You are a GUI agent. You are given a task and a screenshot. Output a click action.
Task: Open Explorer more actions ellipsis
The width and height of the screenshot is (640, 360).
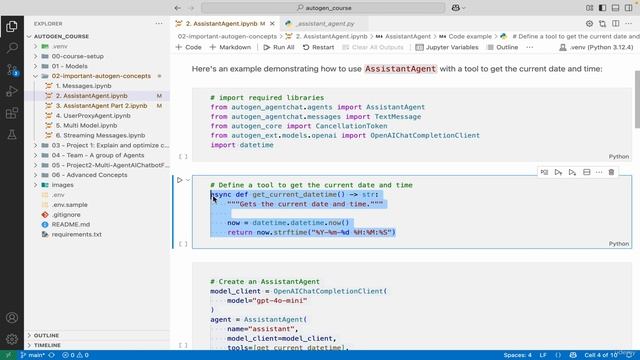click(159, 24)
